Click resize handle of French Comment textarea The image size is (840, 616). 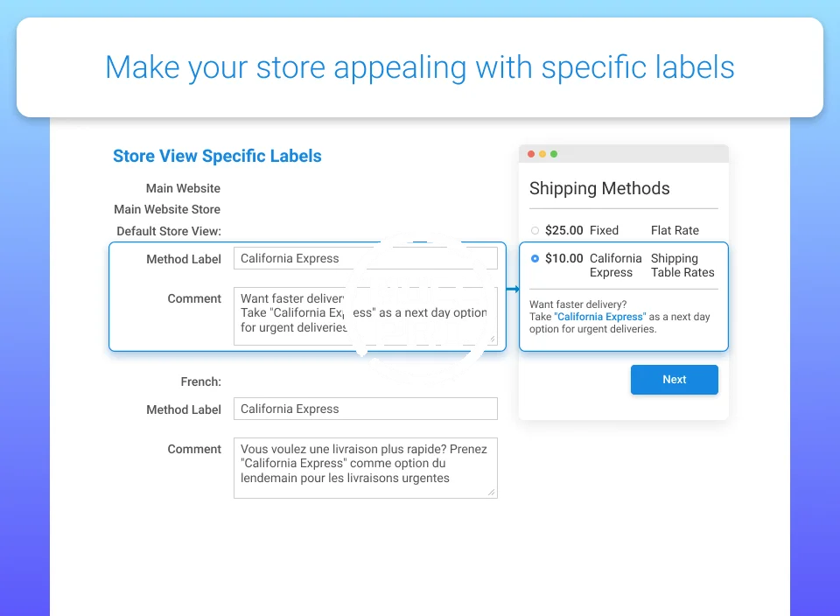pyautogui.click(x=492, y=493)
